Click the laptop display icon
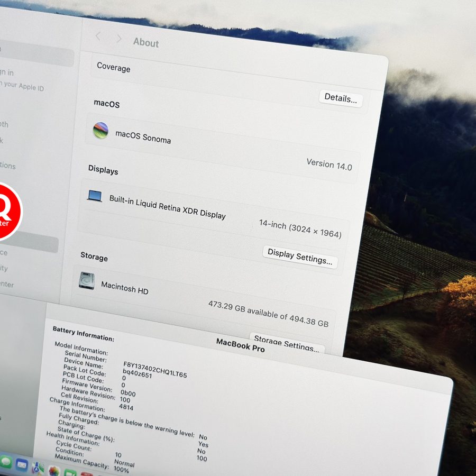The height and width of the screenshot is (476, 476). [x=95, y=196]
